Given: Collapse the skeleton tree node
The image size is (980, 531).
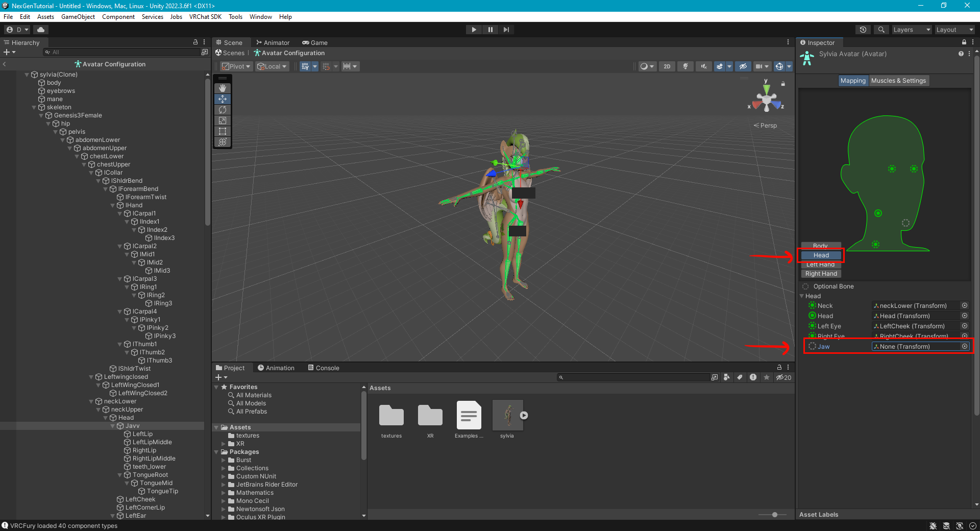Looking at the screenshot, I should 34,107.
